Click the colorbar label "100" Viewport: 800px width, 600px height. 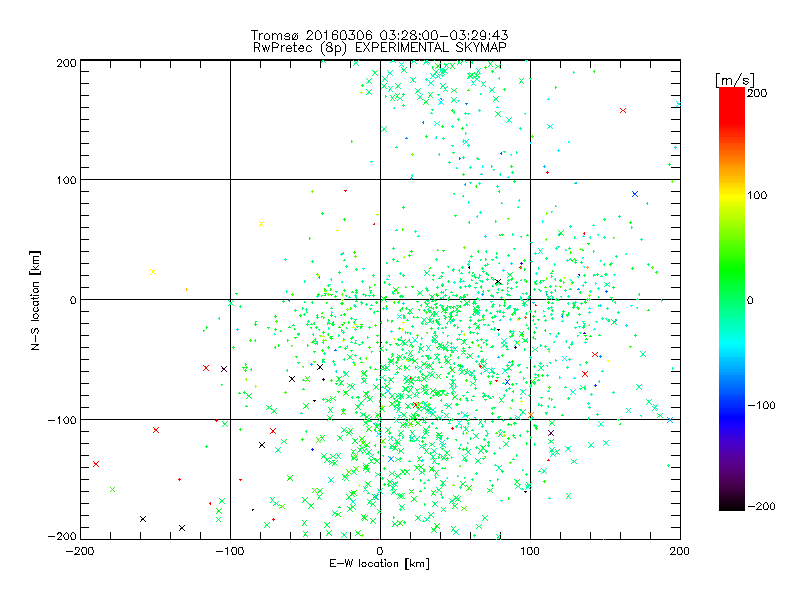click(x=757, y=195)
